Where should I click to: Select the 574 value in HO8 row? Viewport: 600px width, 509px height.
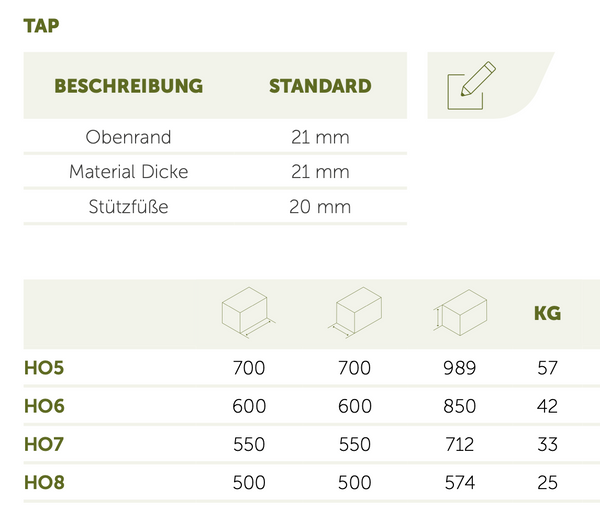point(459,482)
